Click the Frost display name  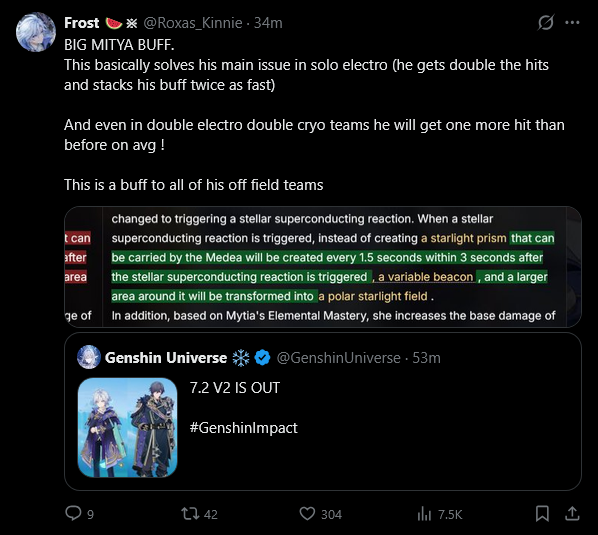(x=82, y=23)
